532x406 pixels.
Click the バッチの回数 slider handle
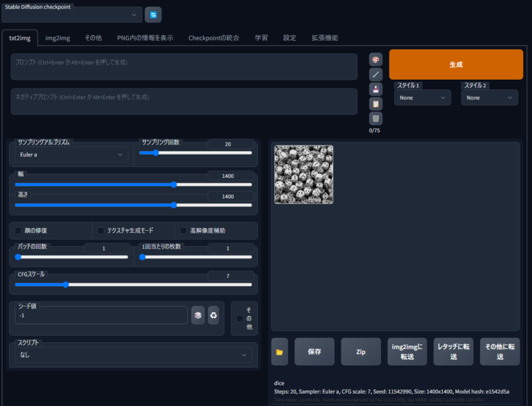pyautogui.click(x=18, y=257)
